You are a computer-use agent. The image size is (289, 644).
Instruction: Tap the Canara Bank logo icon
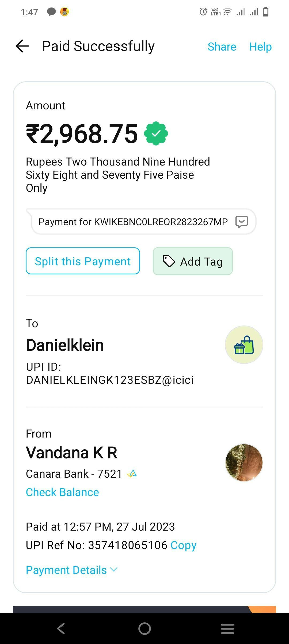[132, 474]
